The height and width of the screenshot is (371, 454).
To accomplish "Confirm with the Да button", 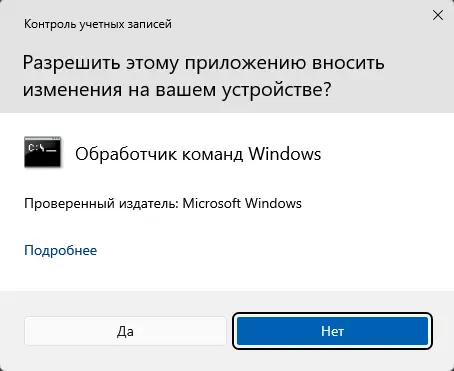I will click(125, 331).
